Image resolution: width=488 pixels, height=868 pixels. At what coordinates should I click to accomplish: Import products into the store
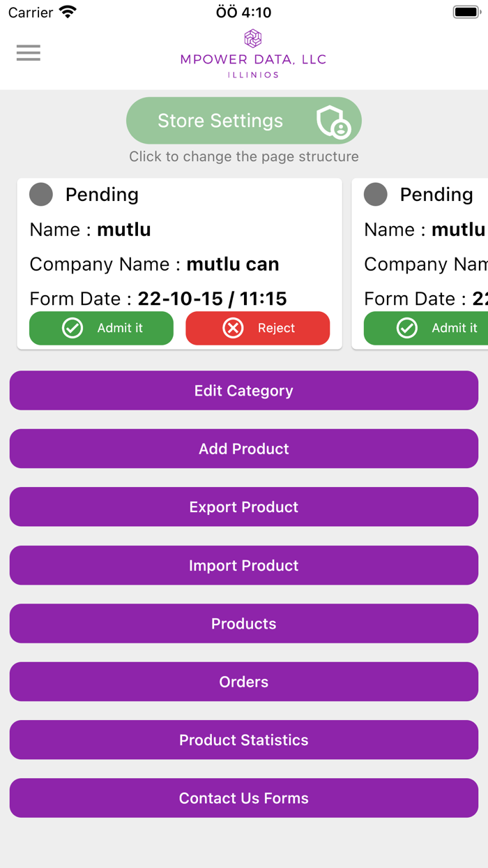point(243,565)
